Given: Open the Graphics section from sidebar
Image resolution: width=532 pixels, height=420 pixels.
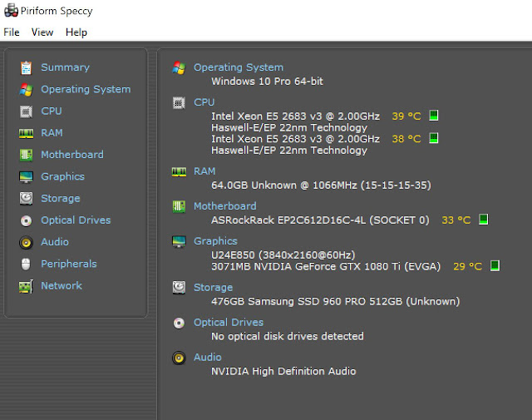Looking at the screenshot, I should pyautogui.click(x=63, y=176).
